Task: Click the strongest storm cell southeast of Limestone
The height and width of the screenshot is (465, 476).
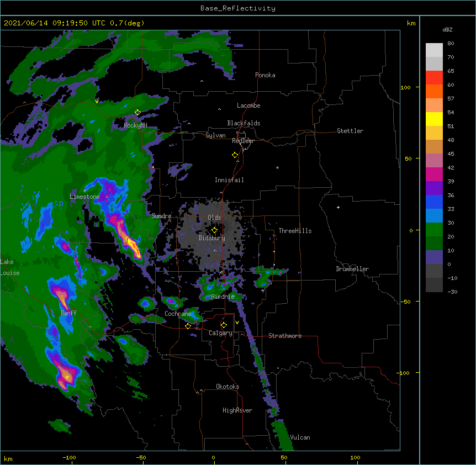Action: click(x=133, y=246)
